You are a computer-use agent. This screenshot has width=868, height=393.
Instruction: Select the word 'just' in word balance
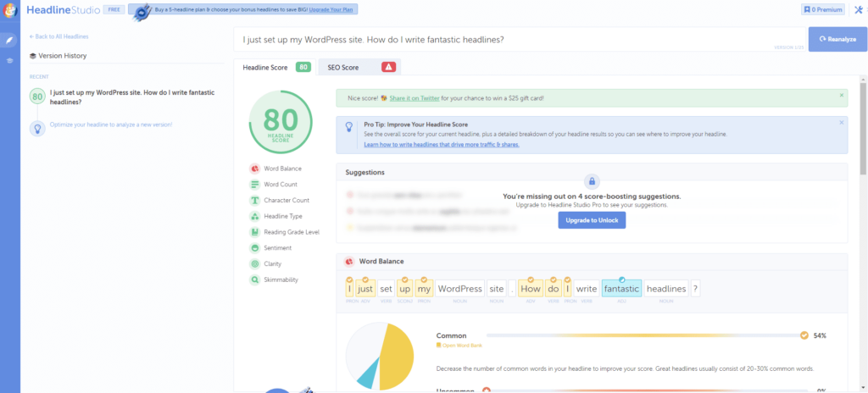click(365, 288)
